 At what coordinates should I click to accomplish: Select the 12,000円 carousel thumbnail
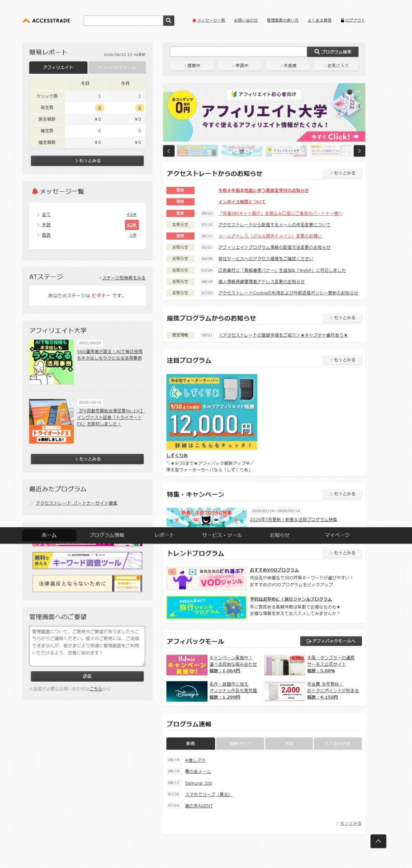coord(197,151)
